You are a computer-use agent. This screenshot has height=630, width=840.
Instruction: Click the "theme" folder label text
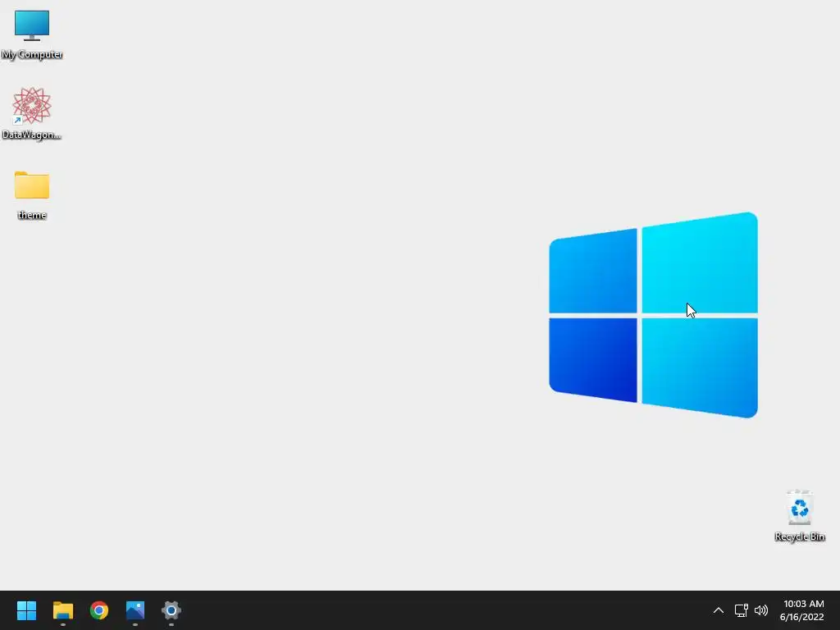click(32, 215)
